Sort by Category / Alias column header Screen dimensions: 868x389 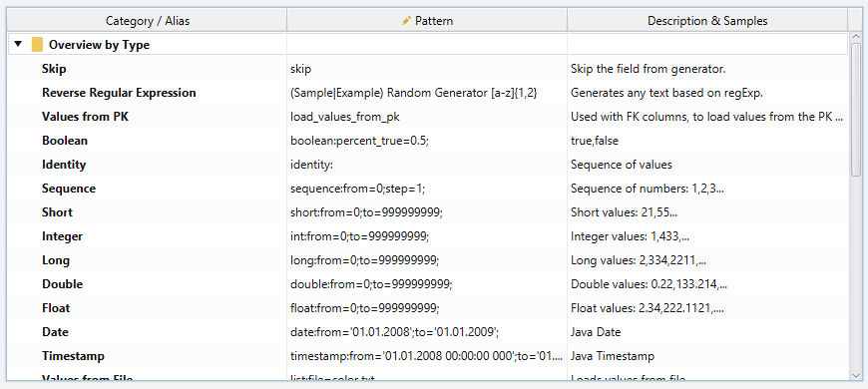click(148, 21)
